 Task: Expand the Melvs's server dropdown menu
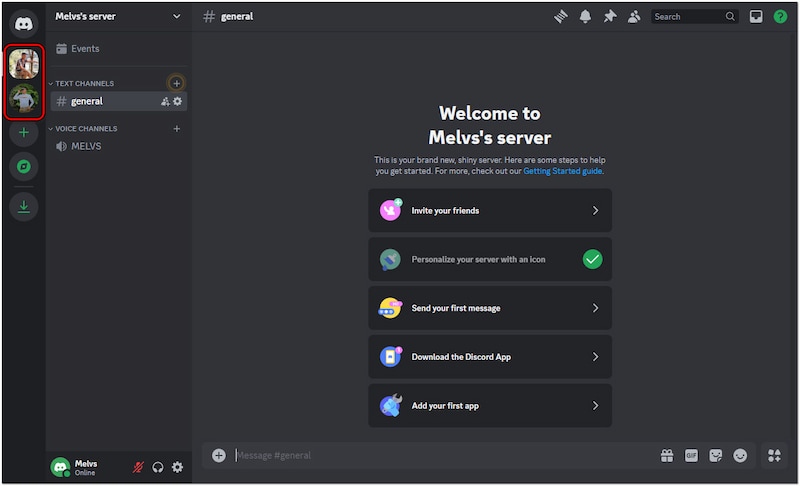point(177,16)
